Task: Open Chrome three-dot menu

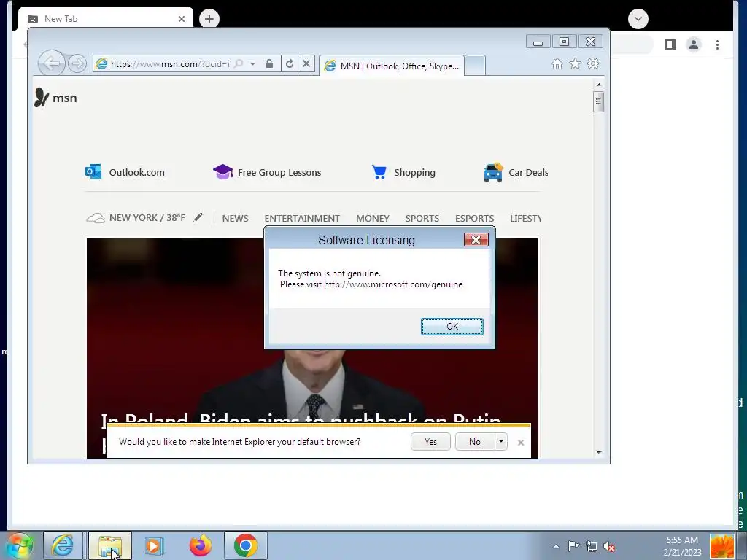Action: pos(717,44)
